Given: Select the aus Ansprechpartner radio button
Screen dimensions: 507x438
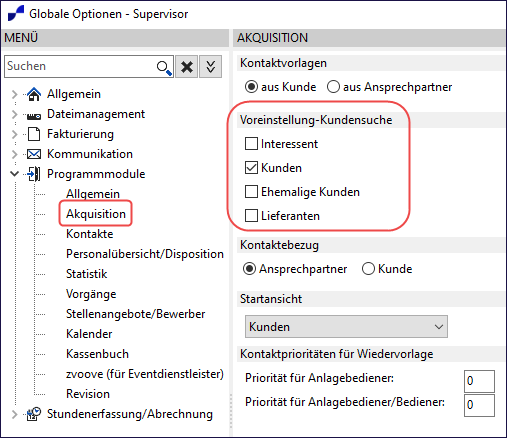Looking at the screenshot, I should (333, 87).
